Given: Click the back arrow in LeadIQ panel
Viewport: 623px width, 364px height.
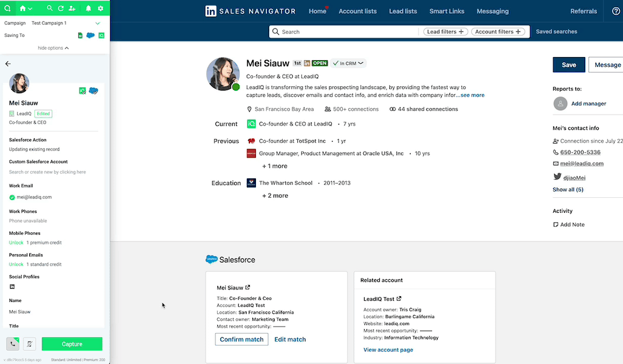Looking at the screenshot, I should (8, 64).
